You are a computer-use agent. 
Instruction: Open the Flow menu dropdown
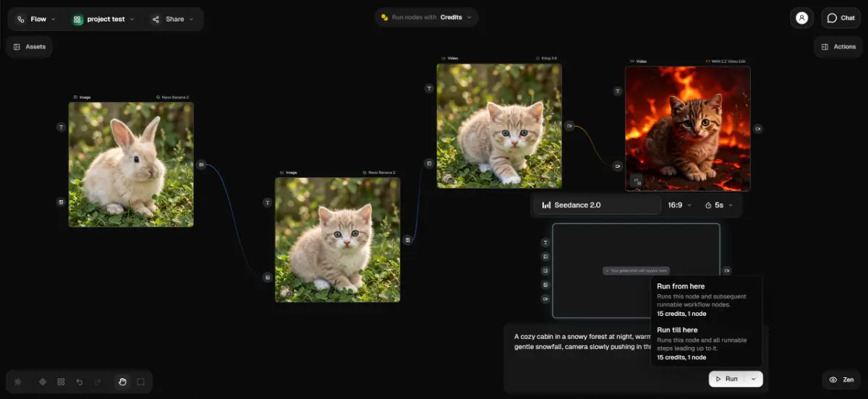point(36,20)
